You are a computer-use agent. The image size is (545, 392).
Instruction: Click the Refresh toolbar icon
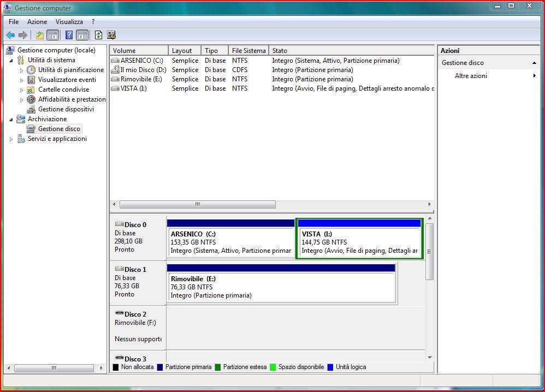point(99,35)
